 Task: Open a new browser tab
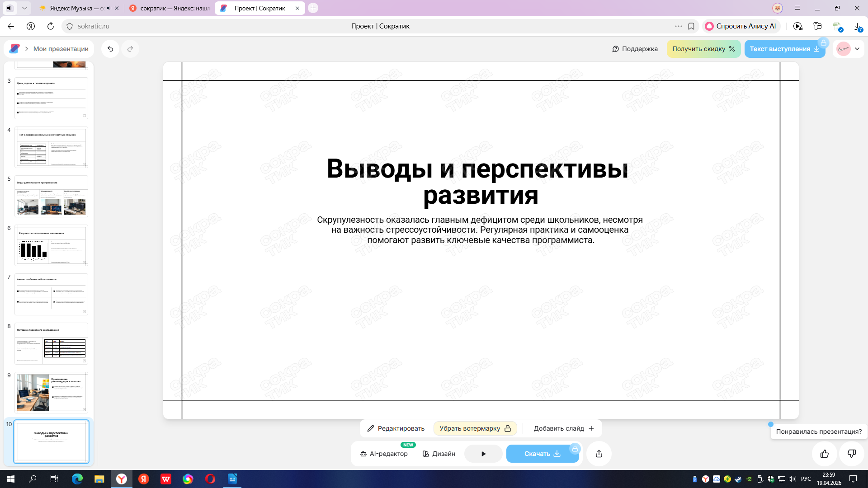point(313,8)
